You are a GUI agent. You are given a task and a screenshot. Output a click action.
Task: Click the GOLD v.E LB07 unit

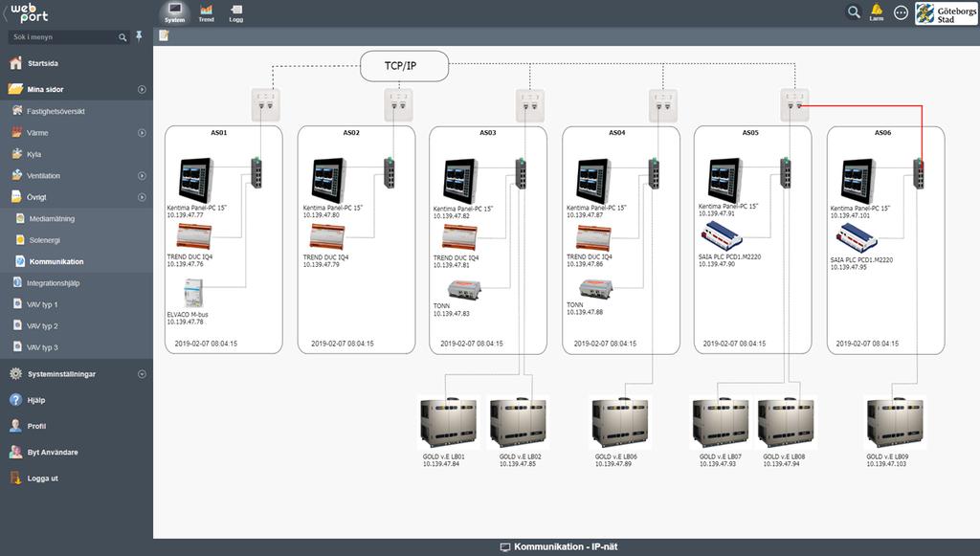721,423
